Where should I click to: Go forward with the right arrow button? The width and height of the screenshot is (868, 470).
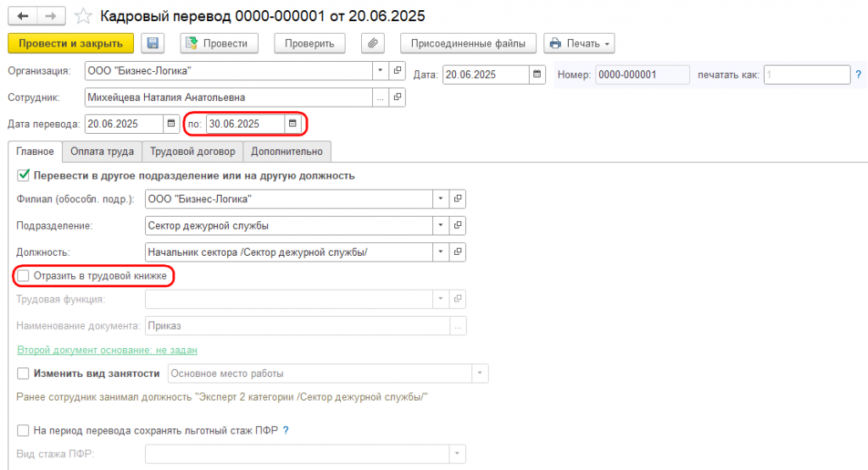(x=51, y=16)
